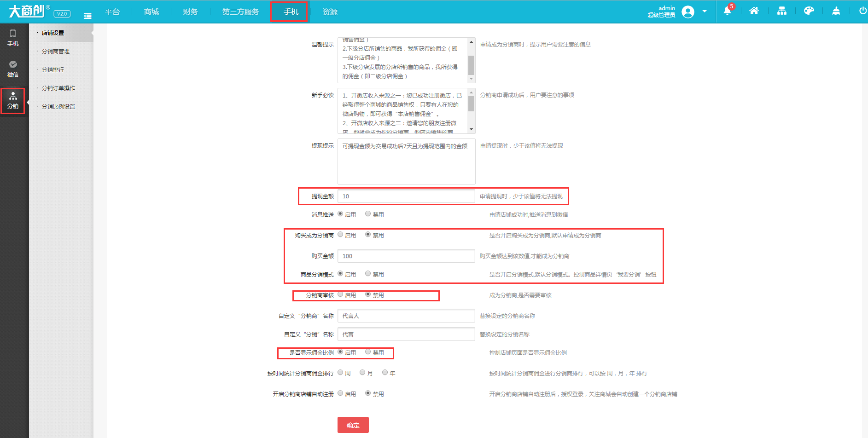Open 分销比例设置 in the side menu
This screenshot has width=868, height=438.
click(58, 107)
